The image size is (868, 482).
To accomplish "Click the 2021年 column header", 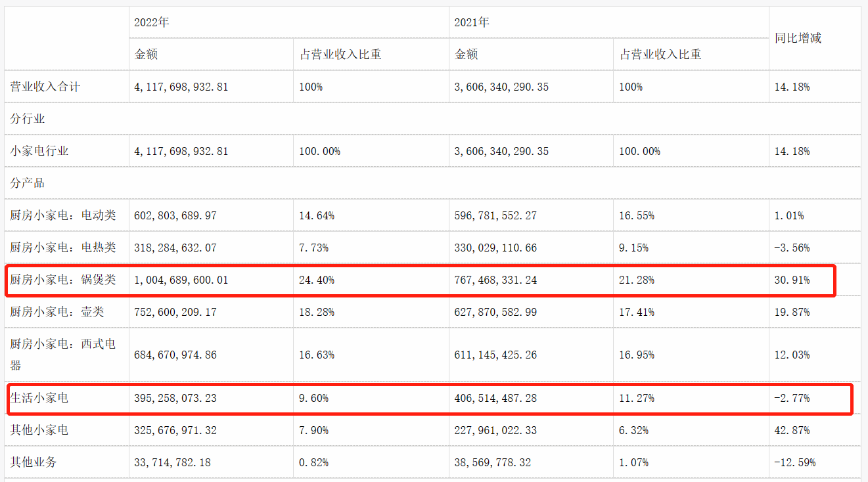I will [472, 22].
